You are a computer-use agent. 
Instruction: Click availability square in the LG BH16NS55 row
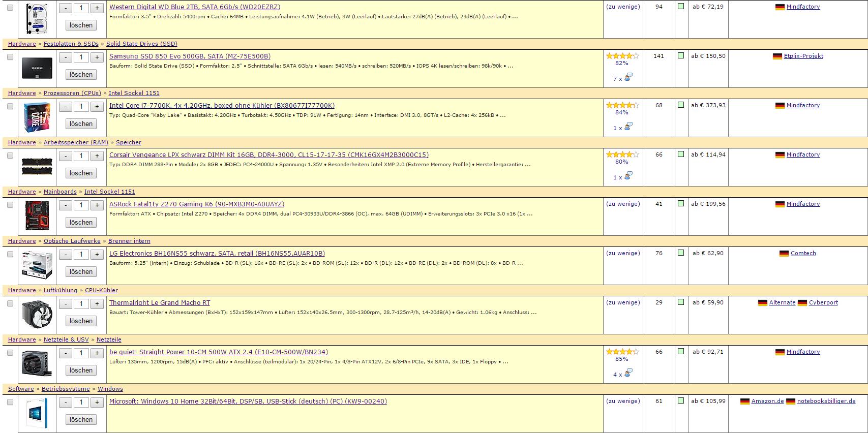point(681,253)
